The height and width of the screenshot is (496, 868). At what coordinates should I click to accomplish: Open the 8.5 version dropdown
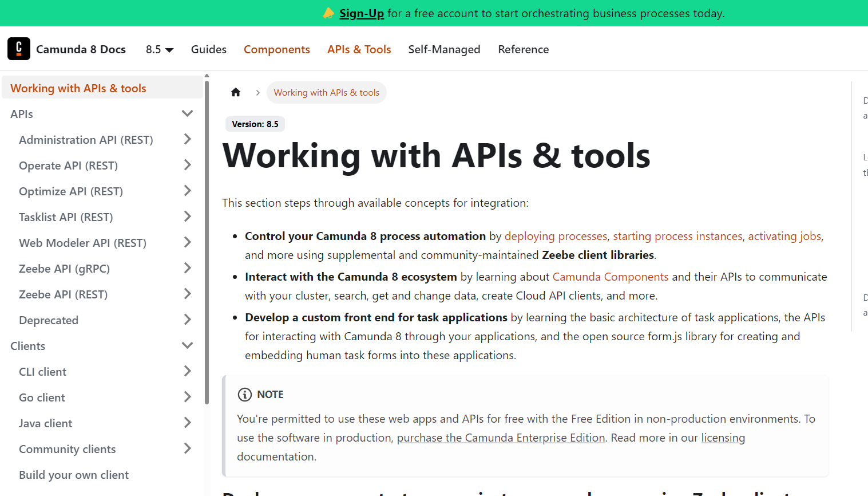click(160, 49)
